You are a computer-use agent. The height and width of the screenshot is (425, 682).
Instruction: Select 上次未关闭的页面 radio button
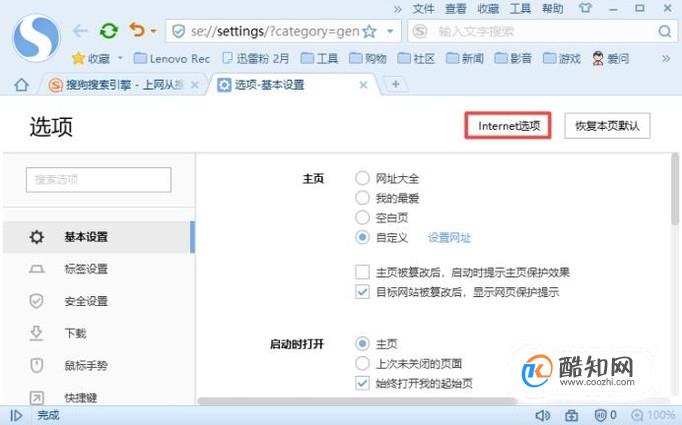[x=362, y=363]
